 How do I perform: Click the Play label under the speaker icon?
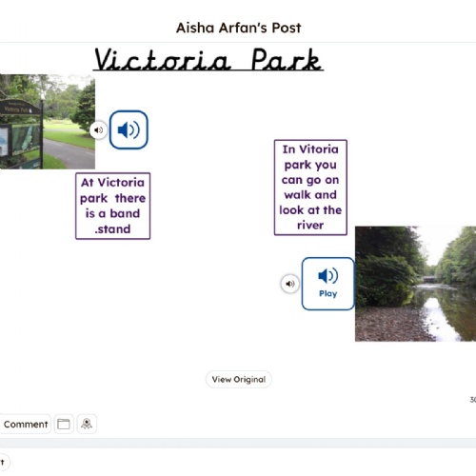tap(327, 294)
